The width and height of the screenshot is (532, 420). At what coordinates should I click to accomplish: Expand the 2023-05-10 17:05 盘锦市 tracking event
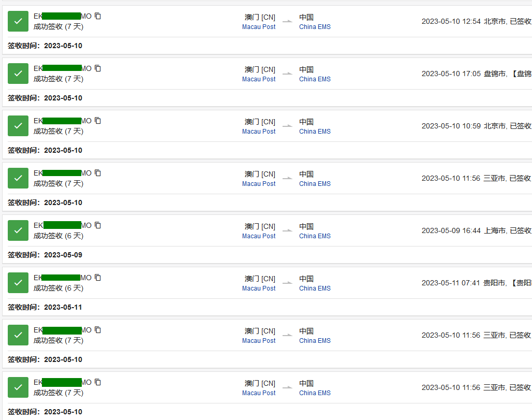pos(476,74)
